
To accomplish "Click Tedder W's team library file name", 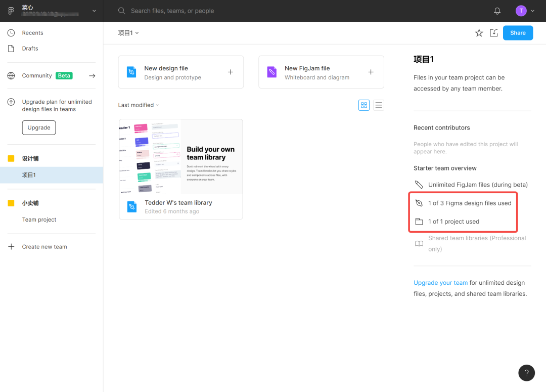I will point(178,202).
